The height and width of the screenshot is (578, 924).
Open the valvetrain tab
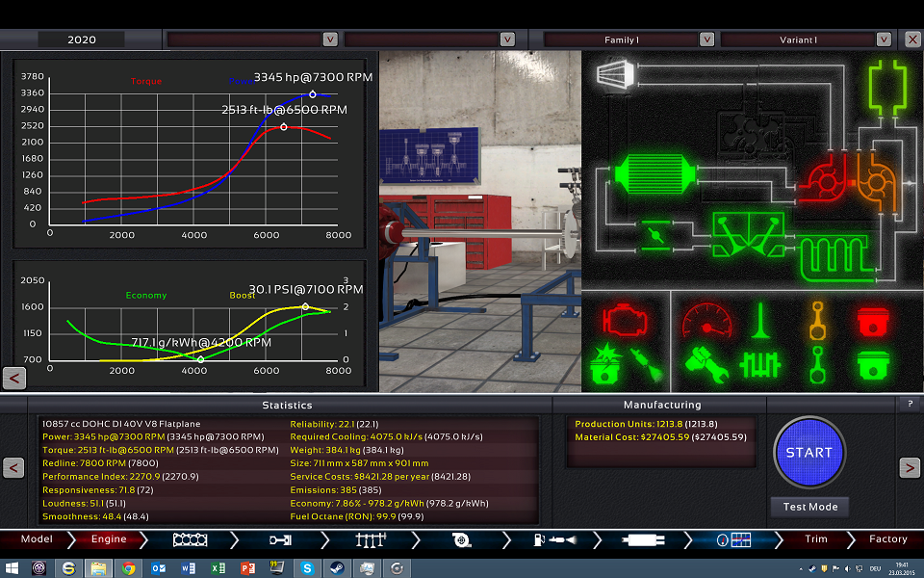click(x=371, y=539)
